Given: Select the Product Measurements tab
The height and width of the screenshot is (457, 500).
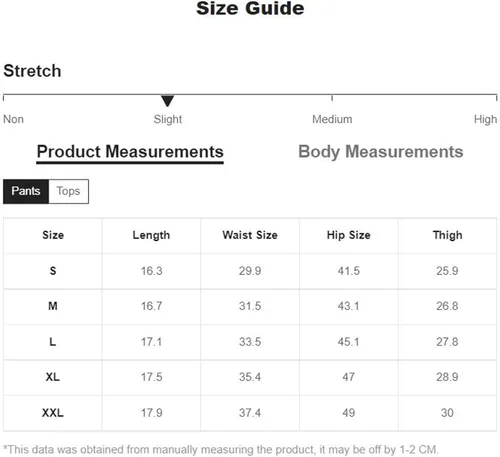Looking at the screenshot, I should point(130,152).
